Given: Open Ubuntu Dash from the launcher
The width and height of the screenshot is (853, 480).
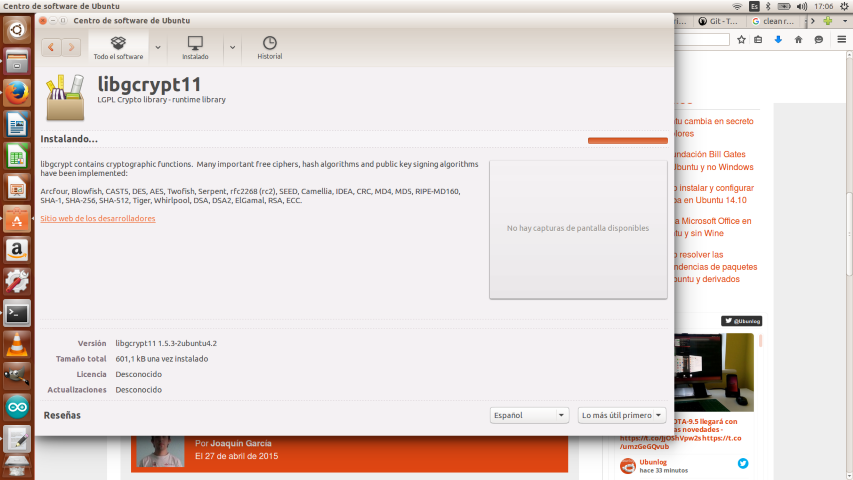Looking at the screenshot, I should (x=17, y=29).
